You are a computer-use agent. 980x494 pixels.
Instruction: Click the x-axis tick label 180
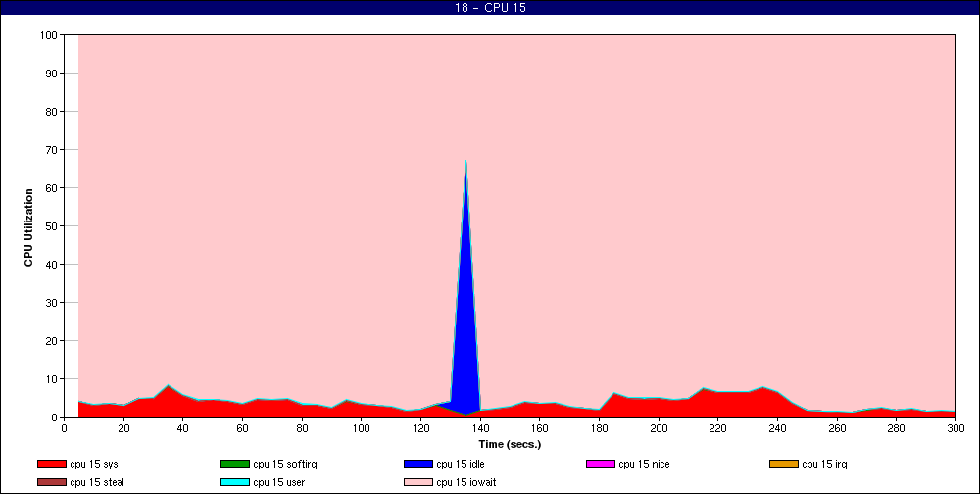point(599,429)
